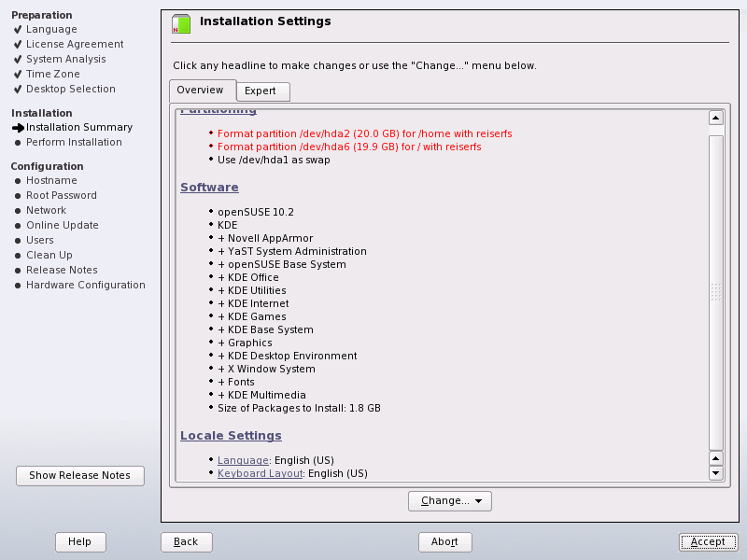Click Show Release Notes

tap(80, 476)
